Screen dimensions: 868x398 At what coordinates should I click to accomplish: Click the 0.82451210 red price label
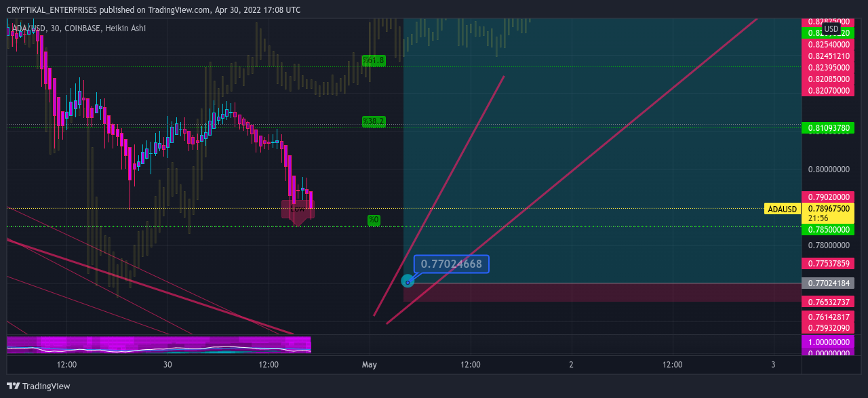click(x=829, y=56)
